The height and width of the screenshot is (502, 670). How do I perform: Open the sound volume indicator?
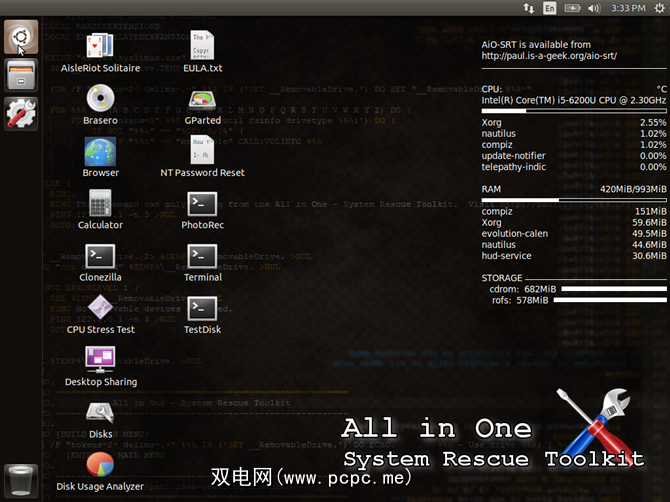pos(594,8)
